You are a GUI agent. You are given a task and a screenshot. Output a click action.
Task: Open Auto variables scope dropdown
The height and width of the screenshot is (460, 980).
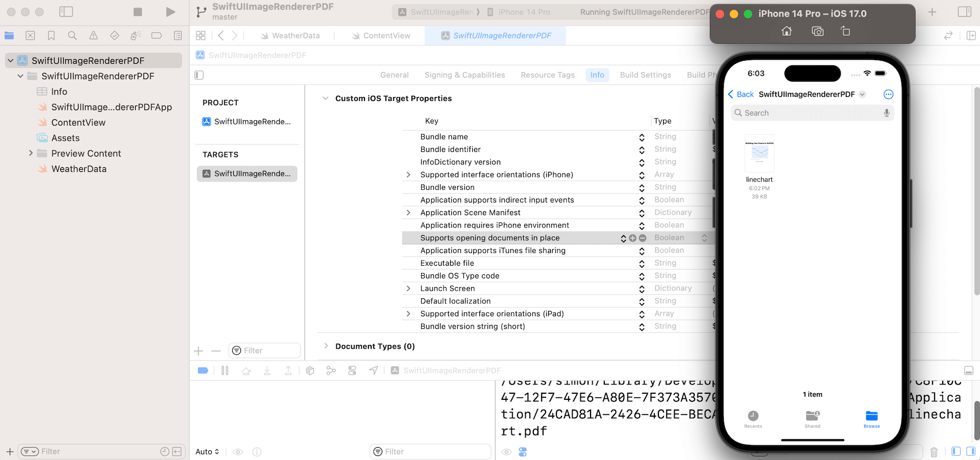coord(207,452)
